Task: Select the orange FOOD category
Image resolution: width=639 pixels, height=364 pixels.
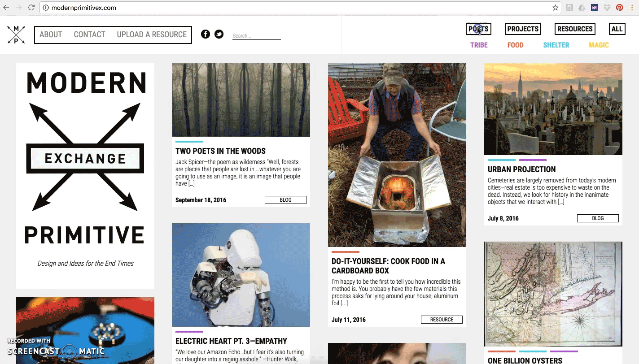Action: (515, 45)
